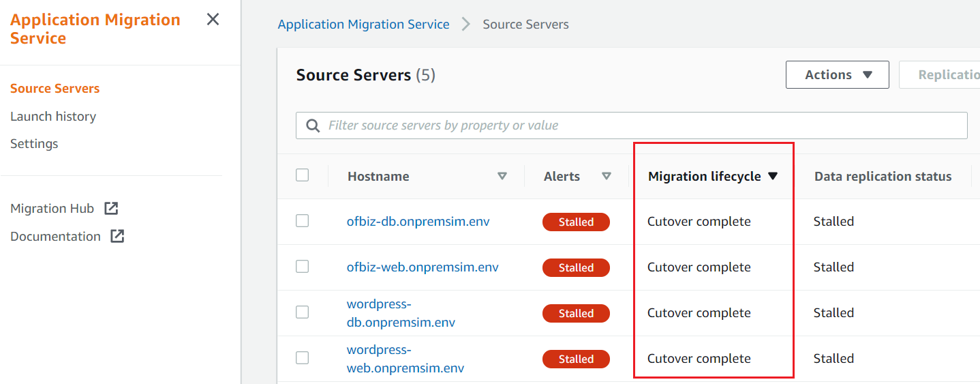Close the Application Migration Service sidebar
The height and width of the screenshot is (384, 980).
coord(213,20)
